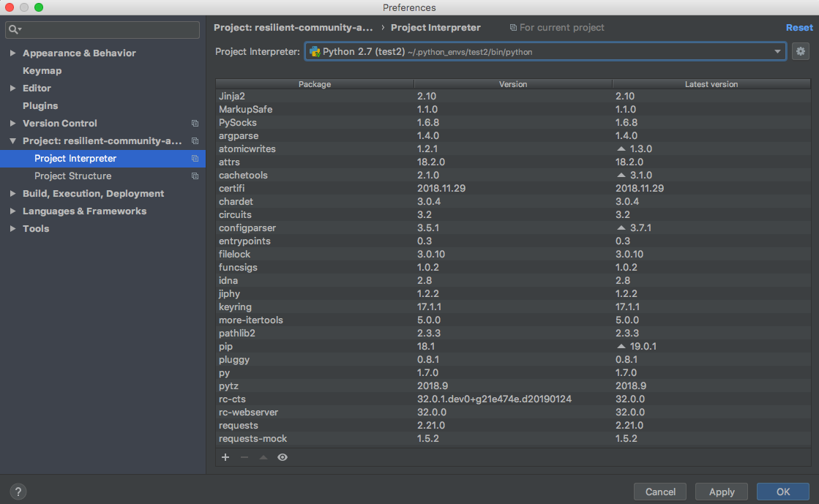Select Plugins in settings tree

[40, 105]
